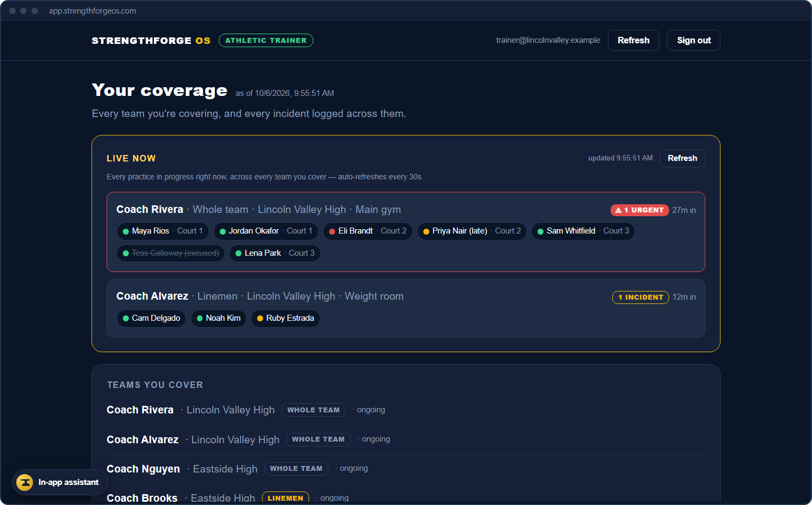Click the Refresh button in the header

[x=633, y=41]
